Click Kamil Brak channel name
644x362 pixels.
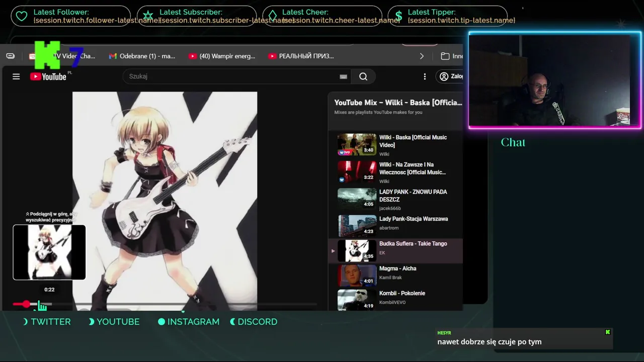click(391, 278)
